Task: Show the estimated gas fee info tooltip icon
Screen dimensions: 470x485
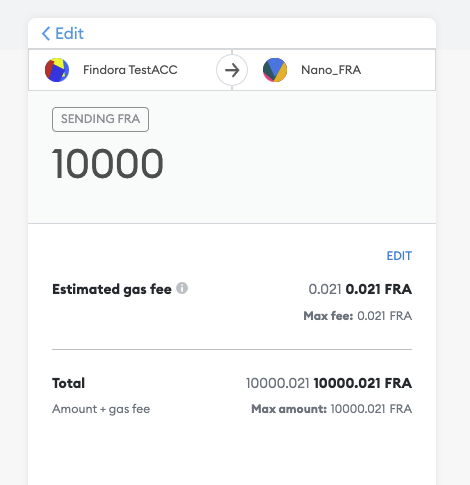Action: click(x=182, y=288)
